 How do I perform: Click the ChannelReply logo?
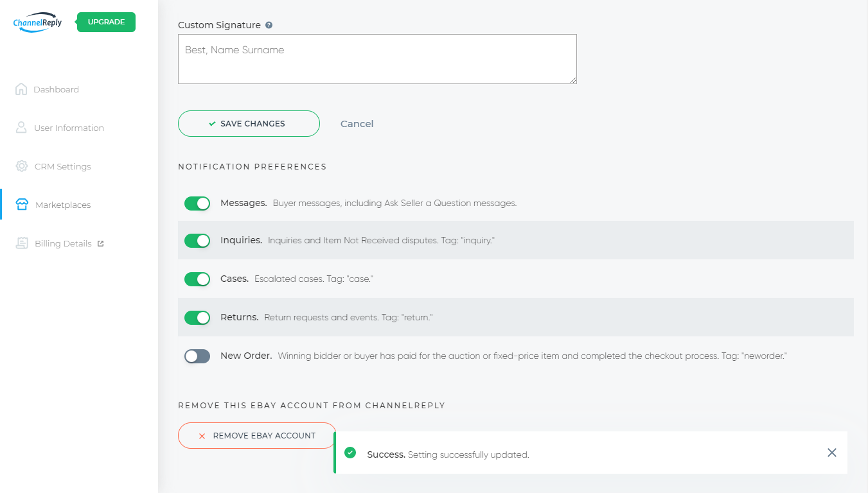pyautogui.click(x=37, y=22)
